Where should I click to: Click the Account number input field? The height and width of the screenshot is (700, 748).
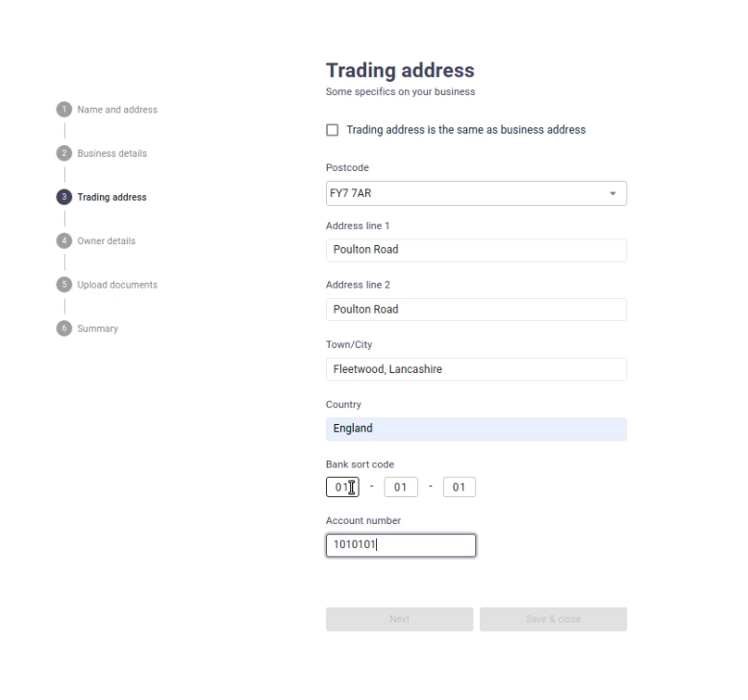tap(401, 545)
